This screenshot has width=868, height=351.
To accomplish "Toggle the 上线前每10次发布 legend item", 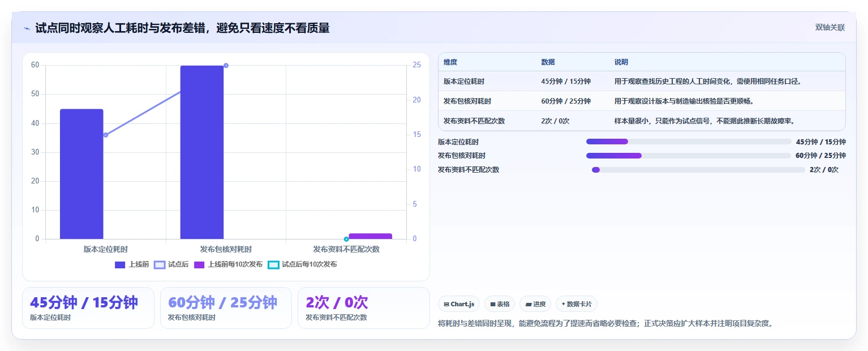I will pyautogui.click(x=228, y=264).
